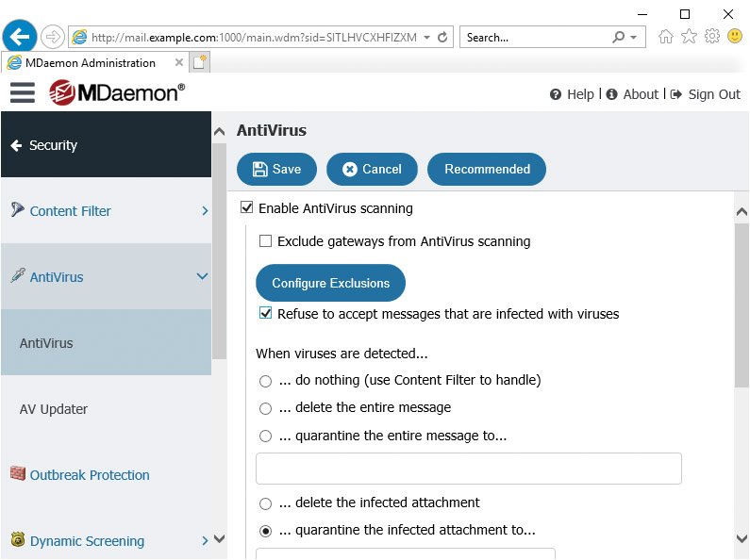
Task: Click the quarantine entire message path field
Action: point(469,469)
